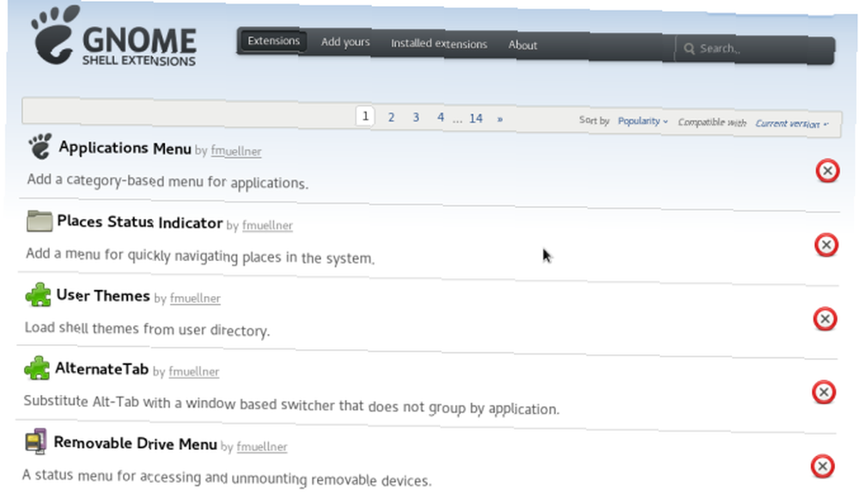Go to page 2 of results
The image size is (859, 504).
coord(391,118)
